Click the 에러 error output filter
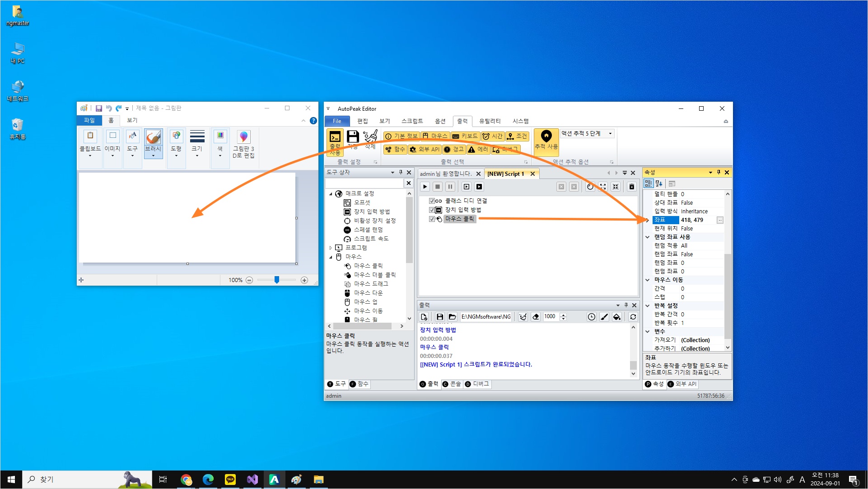The width and height of the screenshot is (868, 489). pos(478,149)
